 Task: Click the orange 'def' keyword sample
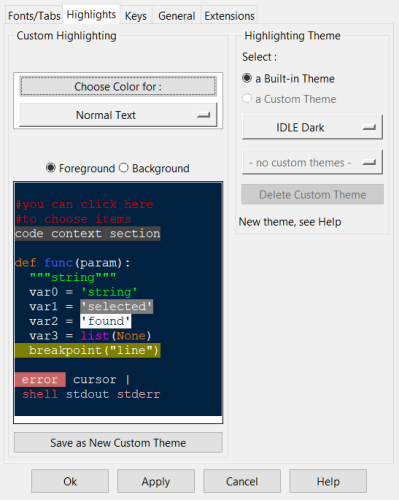tap(26, 263)
